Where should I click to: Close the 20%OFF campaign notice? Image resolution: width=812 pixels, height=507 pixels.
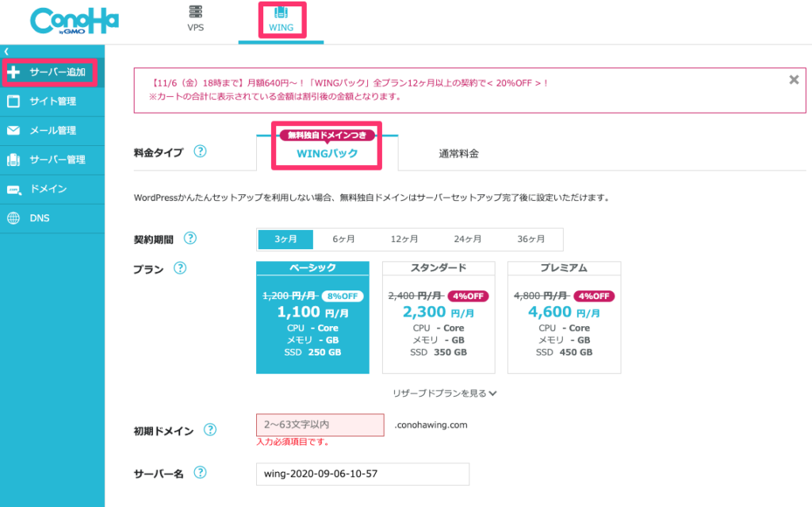click(794, 80)
